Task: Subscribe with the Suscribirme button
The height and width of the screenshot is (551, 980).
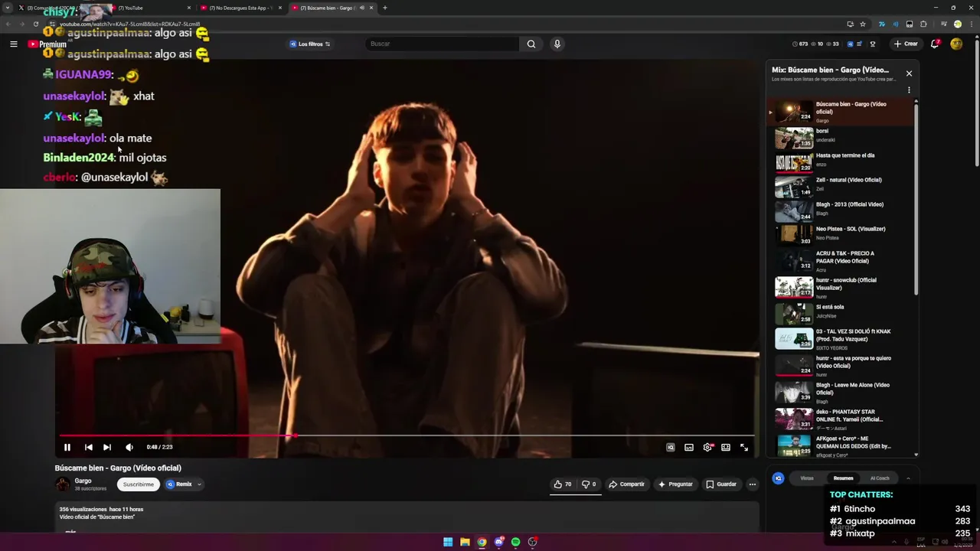Action: (x=139, y=484)
